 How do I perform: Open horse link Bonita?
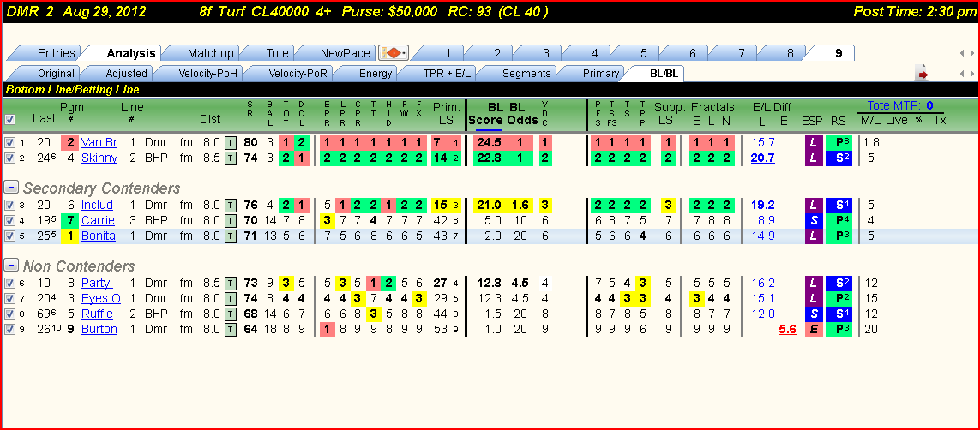coord(98,236)
